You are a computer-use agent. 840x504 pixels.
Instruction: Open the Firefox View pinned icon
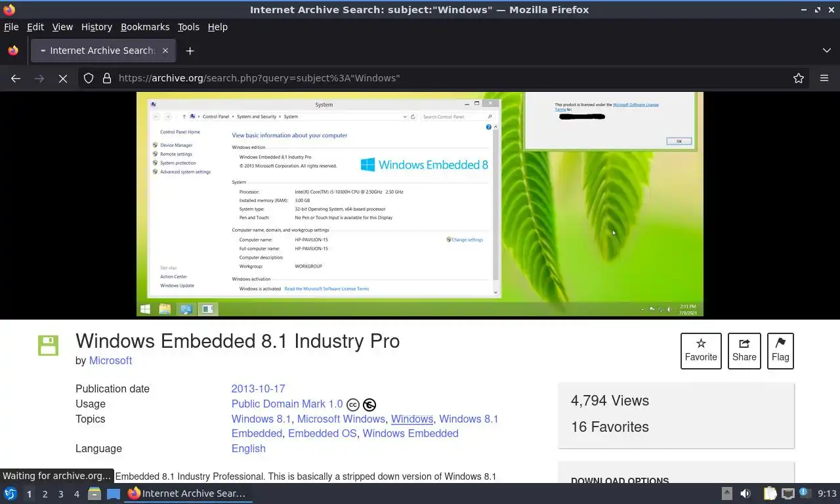coord(13,51)
